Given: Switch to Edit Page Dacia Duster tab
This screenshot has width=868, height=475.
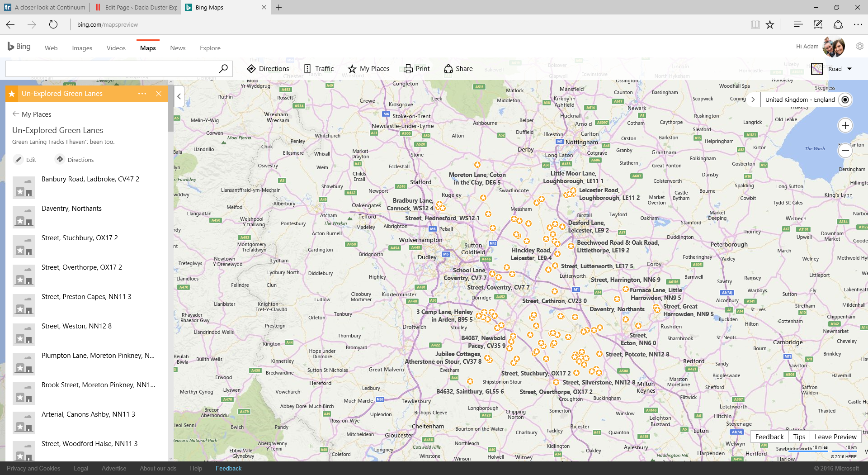Looking at the screenshot, I should pos(136,7).
